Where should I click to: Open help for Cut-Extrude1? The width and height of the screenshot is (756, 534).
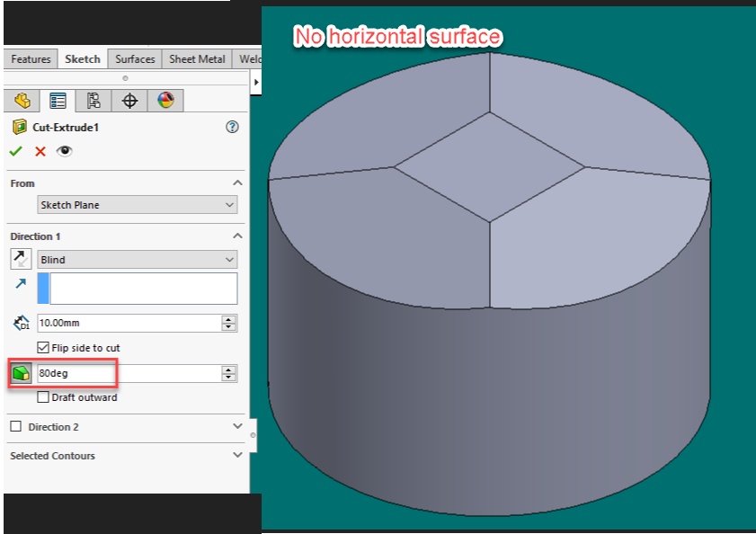click(x=232, y=127)
